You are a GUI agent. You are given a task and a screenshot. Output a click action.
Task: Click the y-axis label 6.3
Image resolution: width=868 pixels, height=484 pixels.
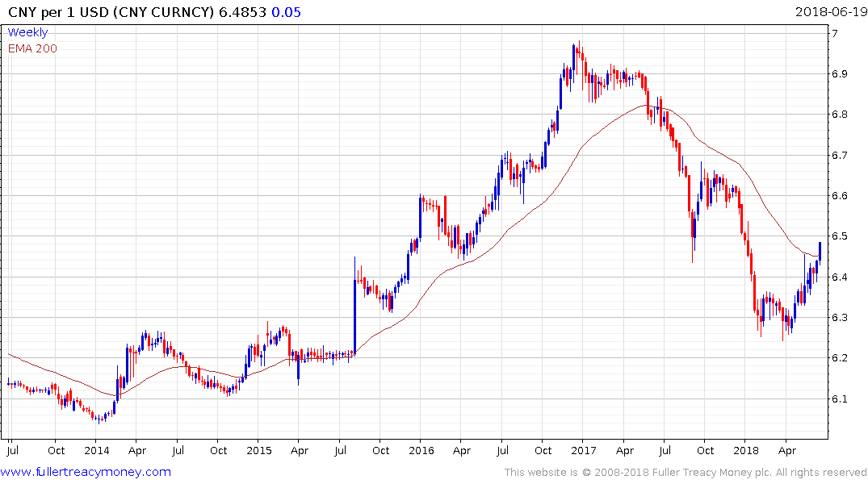click(x=840, y=318)
